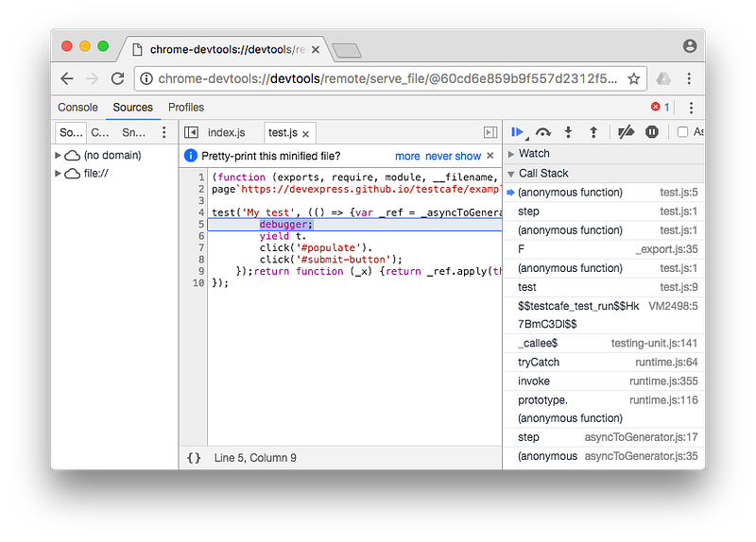Select the tryCatch runtime.js:64 frame

coord(603,363)
